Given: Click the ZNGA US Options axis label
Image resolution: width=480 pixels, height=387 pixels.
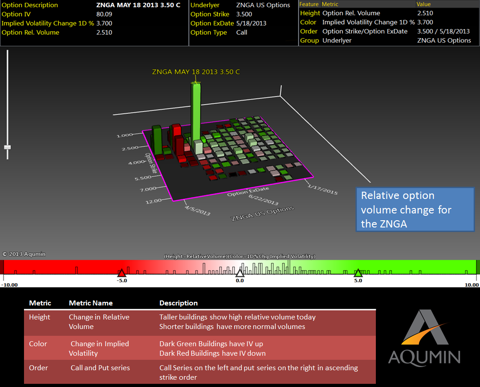Looking at the screenshot, I should 263,213.
